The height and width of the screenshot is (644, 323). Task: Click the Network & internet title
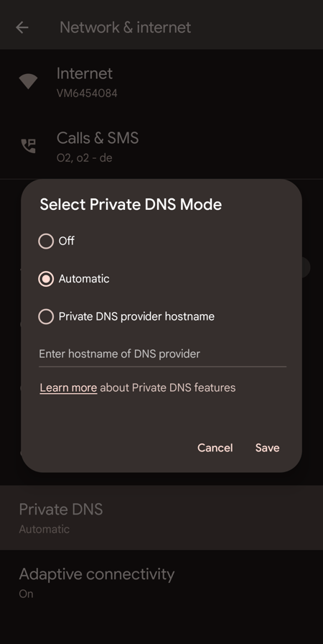tap(125, 27)
